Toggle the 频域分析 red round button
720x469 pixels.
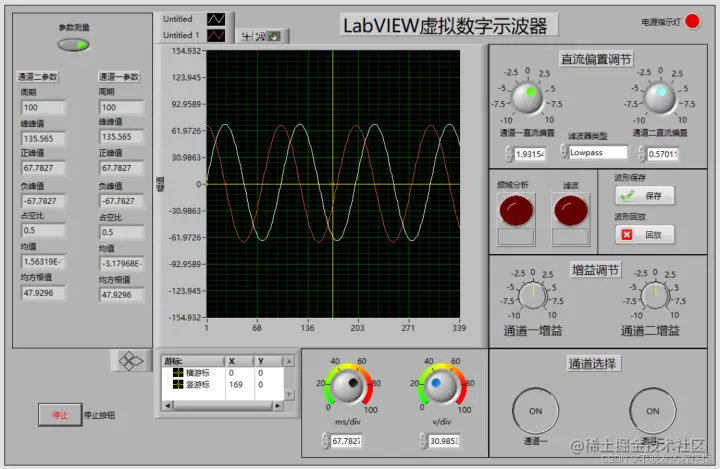[x=517, y=210]
